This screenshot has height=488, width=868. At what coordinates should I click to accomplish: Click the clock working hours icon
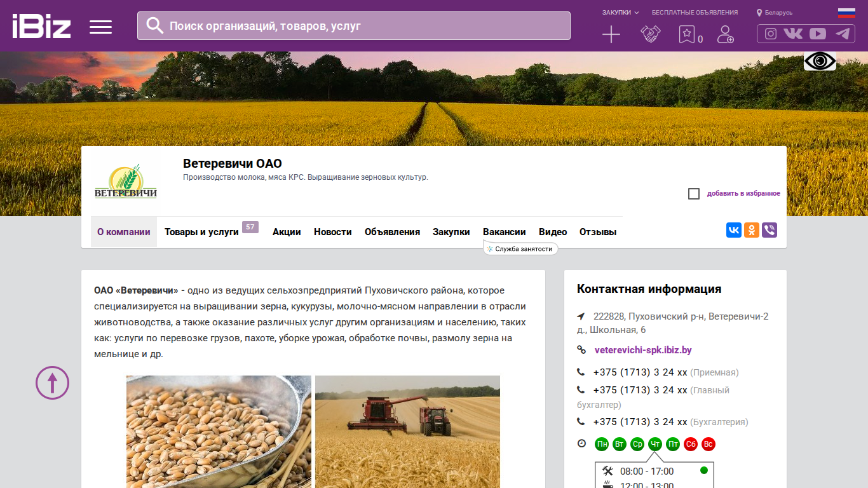pyautogui.click(x=581, y=444)
